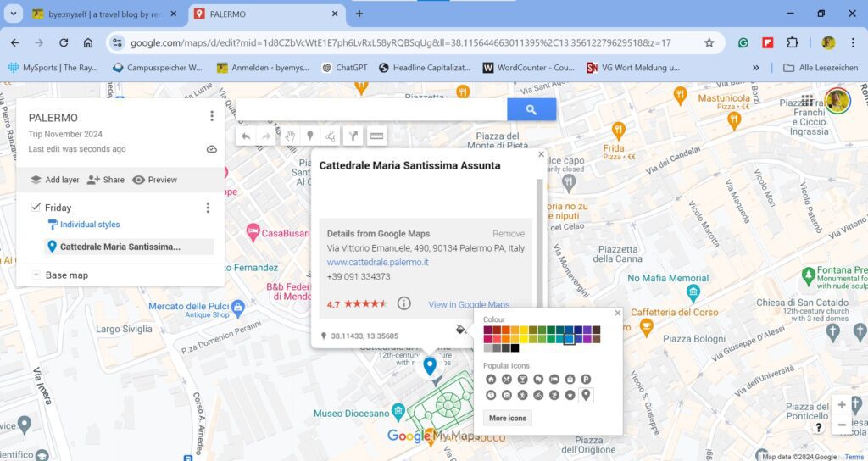Pick the black colour swatch
Screen dimensions: 868x461
515,348
